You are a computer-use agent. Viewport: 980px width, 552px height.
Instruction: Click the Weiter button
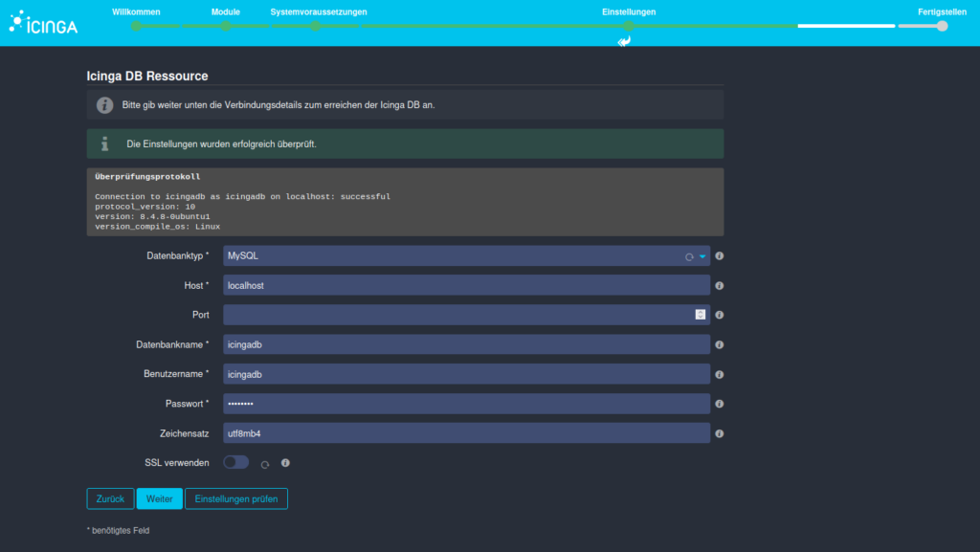coord(160,499)
